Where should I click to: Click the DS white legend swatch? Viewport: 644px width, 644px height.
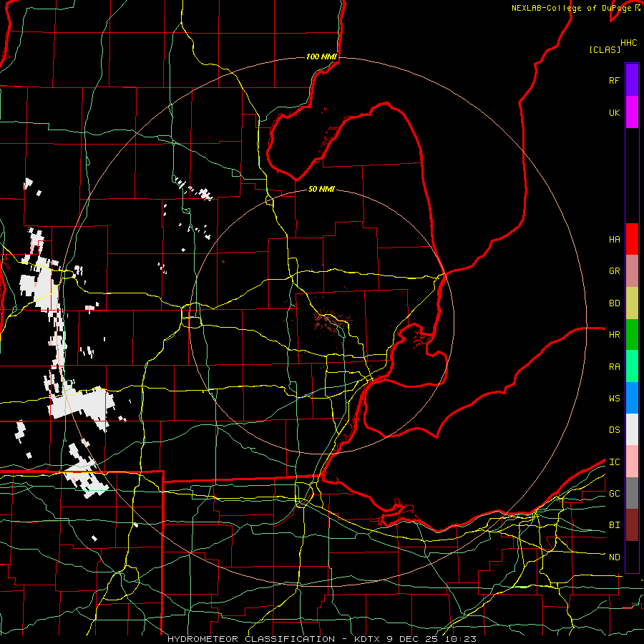[x=632, y=429]
